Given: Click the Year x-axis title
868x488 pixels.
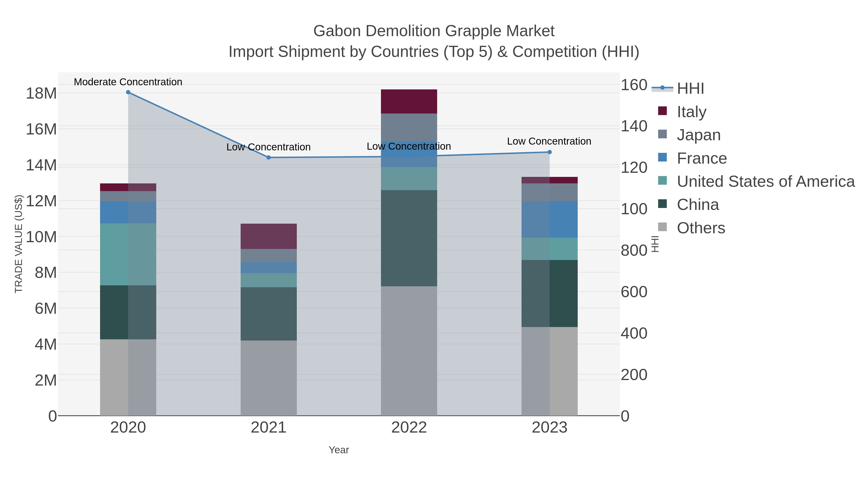Looking at the screenshot, I should [x=339, y=450].
